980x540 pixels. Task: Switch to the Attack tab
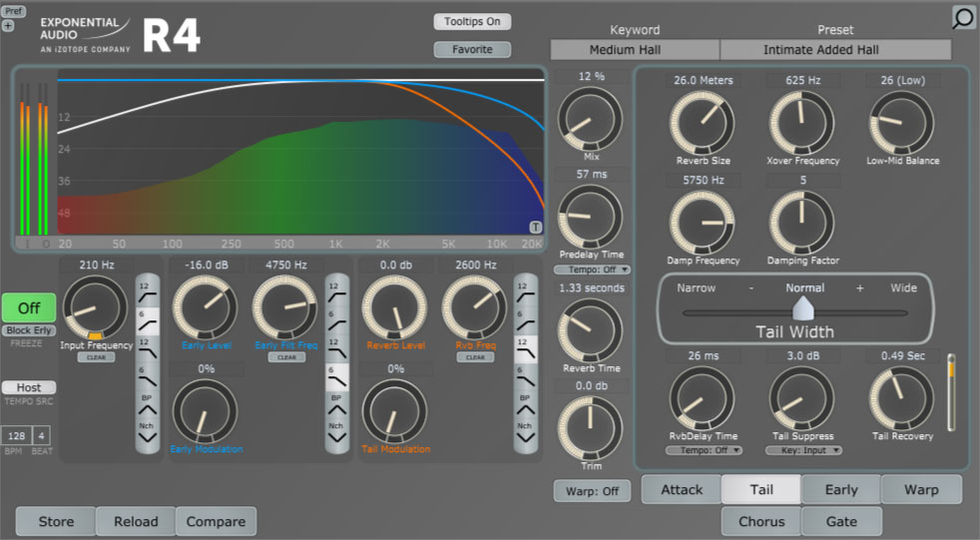pyautogui.click(x=682, y=489)
